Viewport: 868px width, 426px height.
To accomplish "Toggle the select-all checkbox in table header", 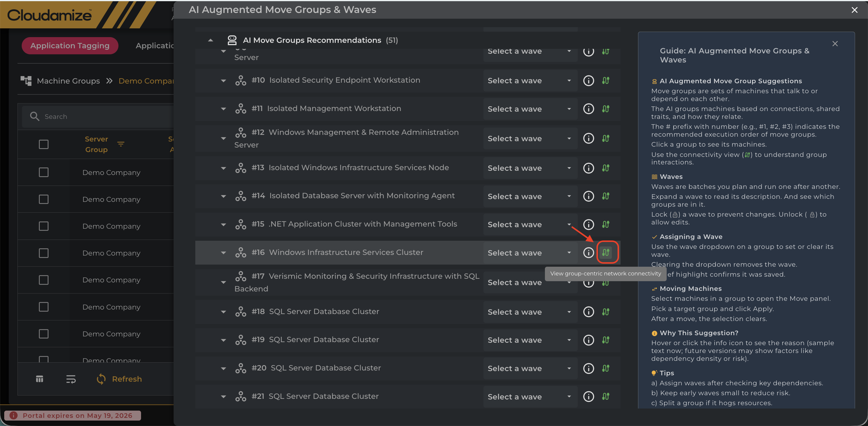I will coord(43,144).
